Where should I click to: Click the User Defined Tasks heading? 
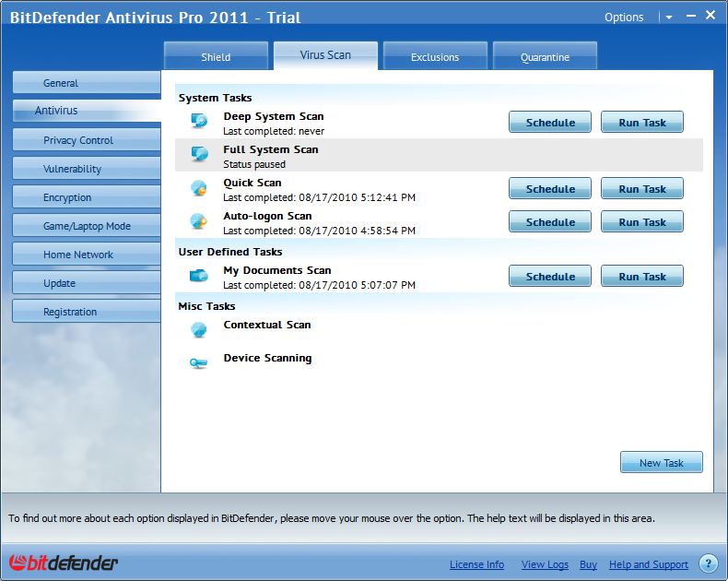coord(230,252)
